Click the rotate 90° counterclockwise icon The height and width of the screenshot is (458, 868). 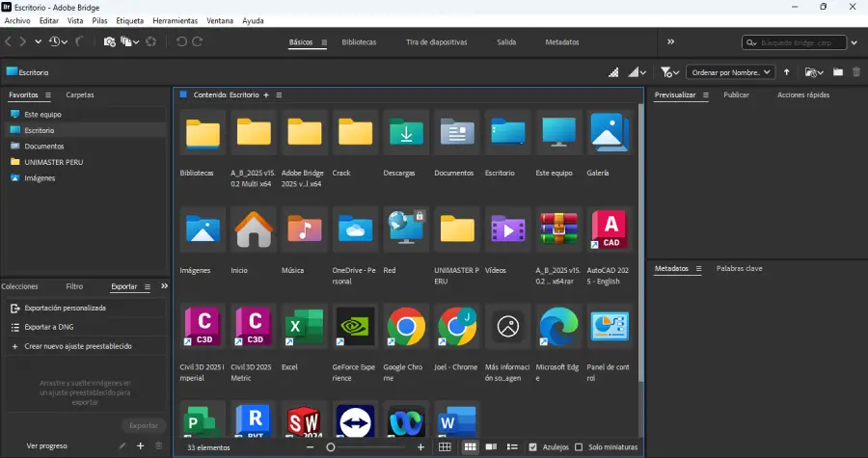click(x=181, y=41)
